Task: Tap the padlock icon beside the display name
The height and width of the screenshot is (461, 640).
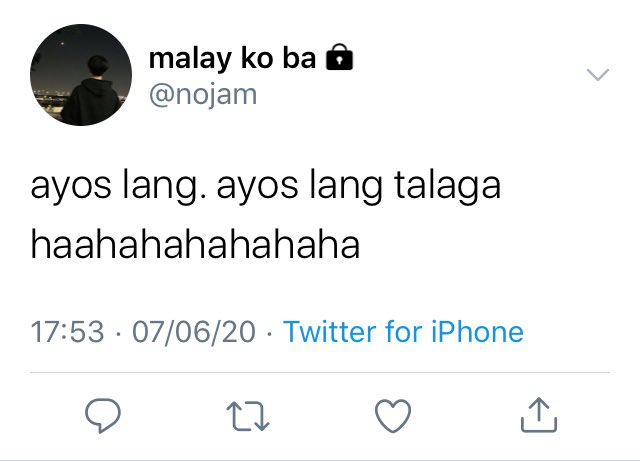Action: click(x=339, y=58)
